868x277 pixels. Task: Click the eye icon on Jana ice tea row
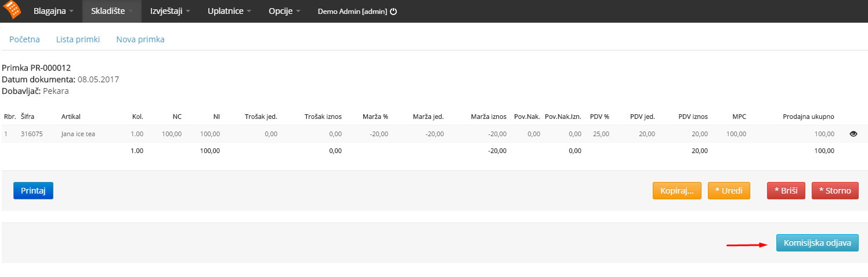853,134
